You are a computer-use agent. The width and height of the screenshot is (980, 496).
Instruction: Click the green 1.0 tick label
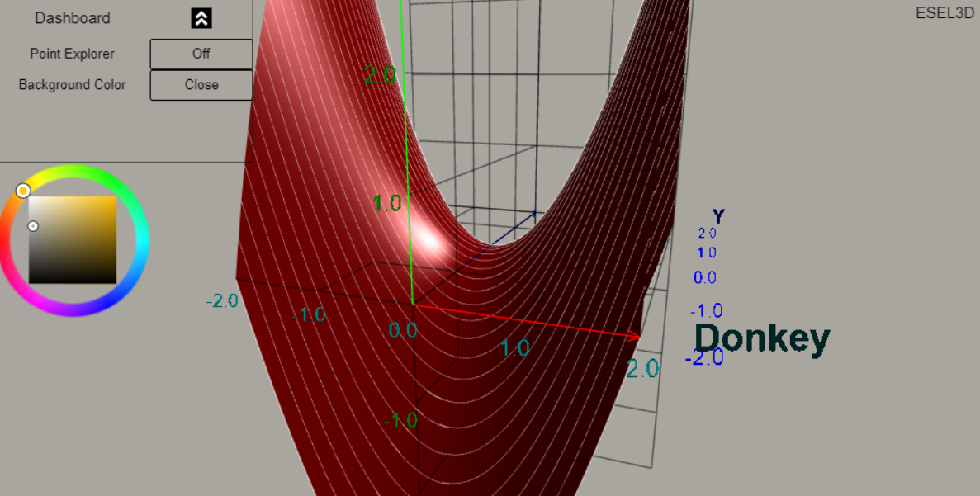387,203
